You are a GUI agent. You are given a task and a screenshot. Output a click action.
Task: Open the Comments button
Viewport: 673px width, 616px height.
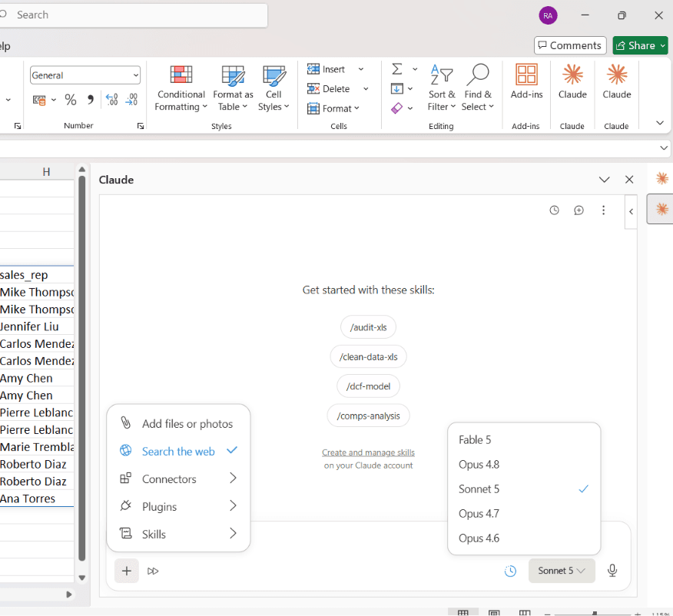click(570, 45)
